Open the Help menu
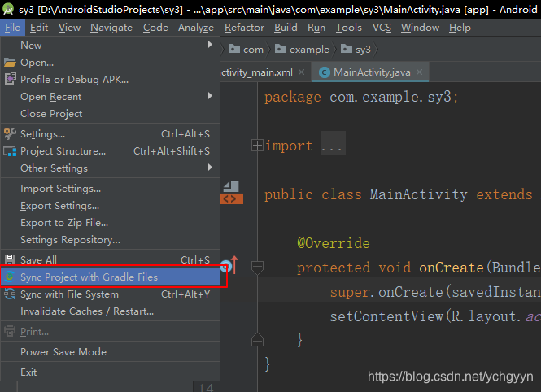Screen dimensions: 541x392 460,27
